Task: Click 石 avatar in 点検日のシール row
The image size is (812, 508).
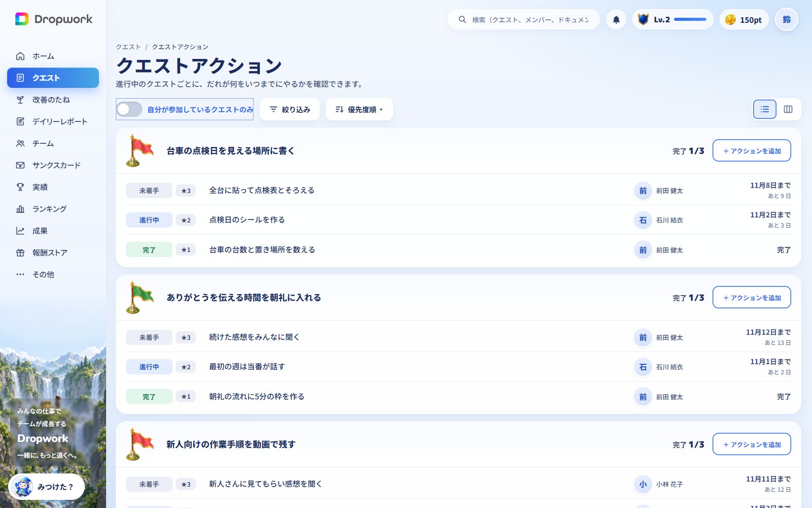Action: point(643,220)
